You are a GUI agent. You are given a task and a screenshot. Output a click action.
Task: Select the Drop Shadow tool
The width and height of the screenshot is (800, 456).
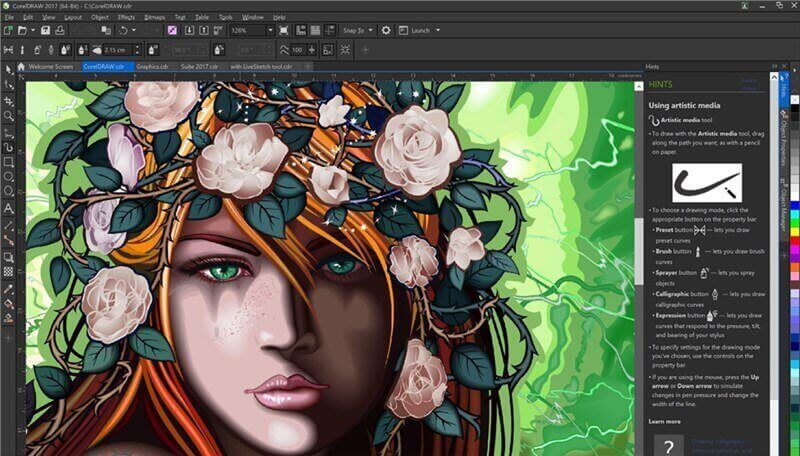click(x=8, y=257)
